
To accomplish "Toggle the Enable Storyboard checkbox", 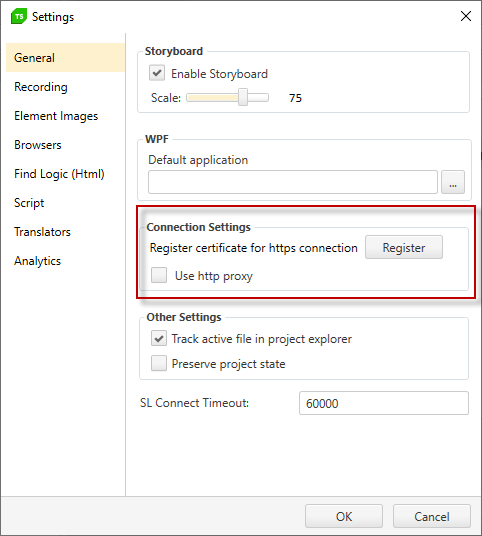I will tap(157, 73).
